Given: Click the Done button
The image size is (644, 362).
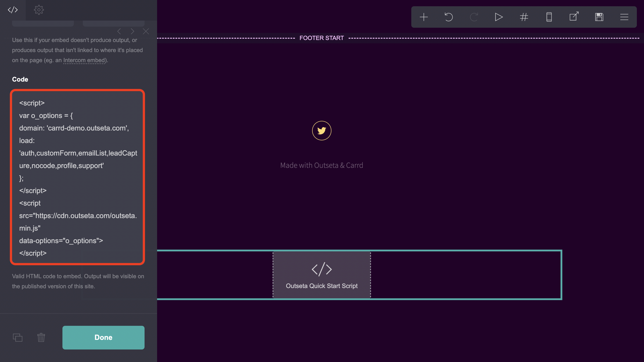Looking at the screenshot, I should pos(103,337).
